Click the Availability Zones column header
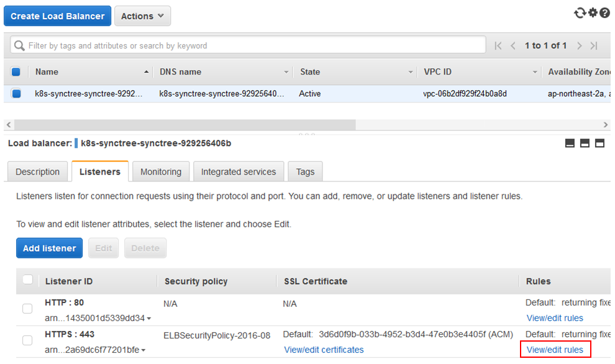 tap(579, 72)
